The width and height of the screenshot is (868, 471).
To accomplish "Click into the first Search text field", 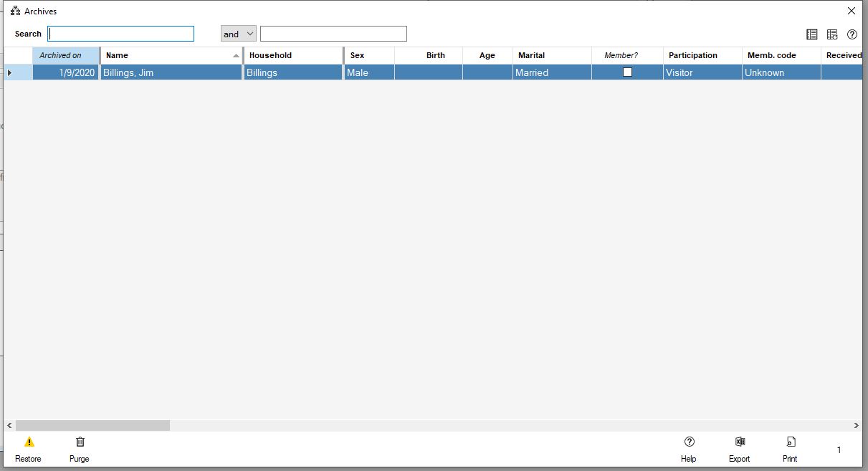I will pos(120,34).
